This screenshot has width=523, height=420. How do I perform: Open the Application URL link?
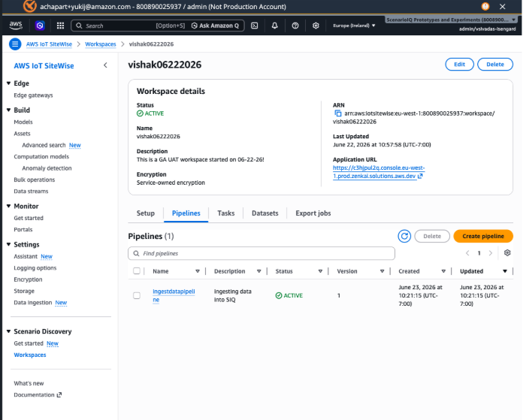[379, 172]
